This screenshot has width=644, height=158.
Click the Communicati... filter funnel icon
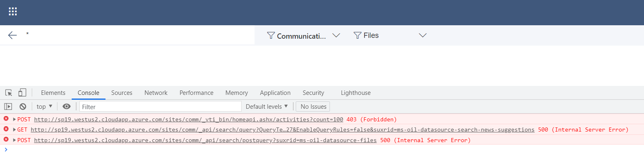click(271, 35)
